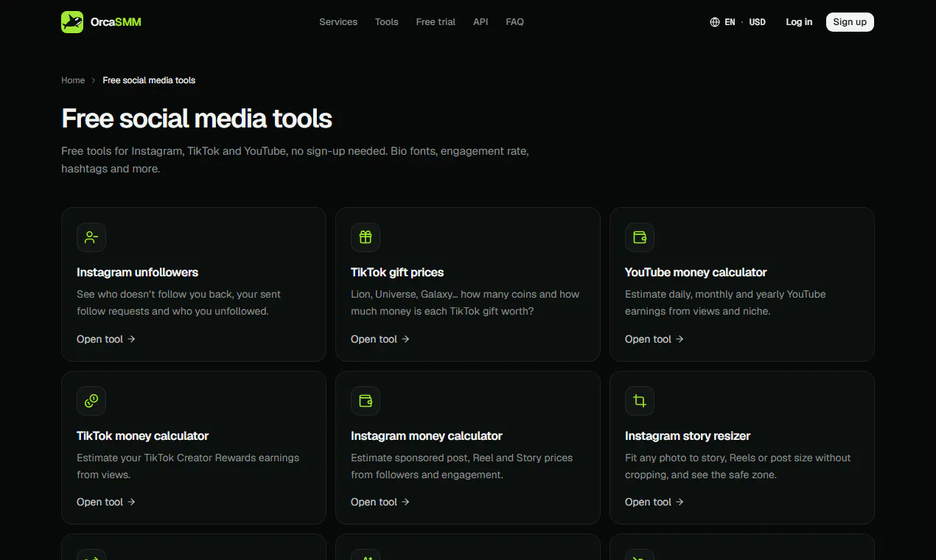The width and height of the screenshot is (936, 560).
Task: Click the Instagram money calculator wallet icon
Action: (366, 401)
